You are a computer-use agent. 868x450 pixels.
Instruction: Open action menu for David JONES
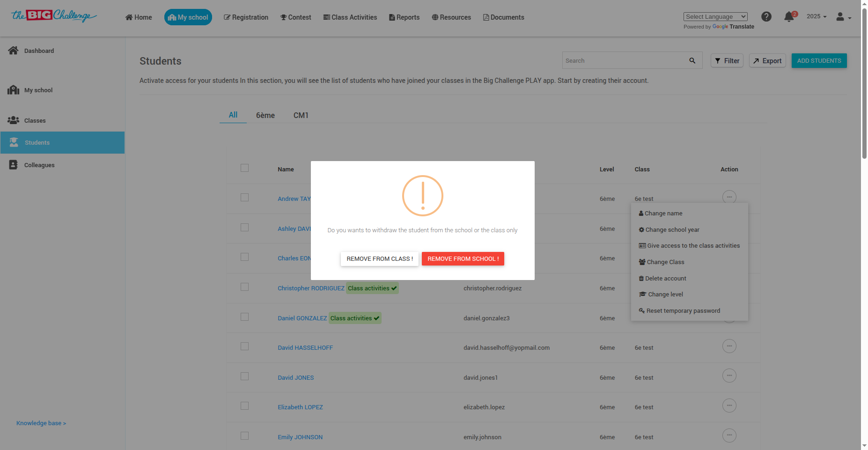coord(729,376)
